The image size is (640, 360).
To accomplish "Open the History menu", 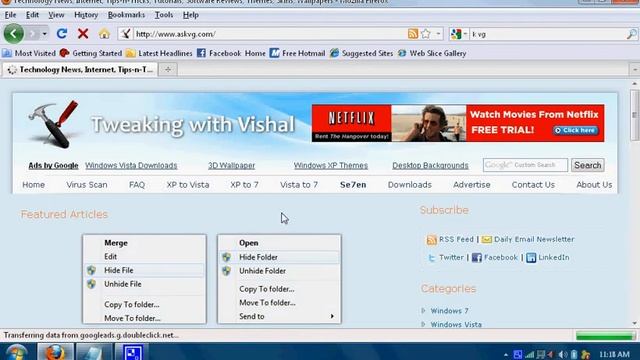I will tap(86, 15).
